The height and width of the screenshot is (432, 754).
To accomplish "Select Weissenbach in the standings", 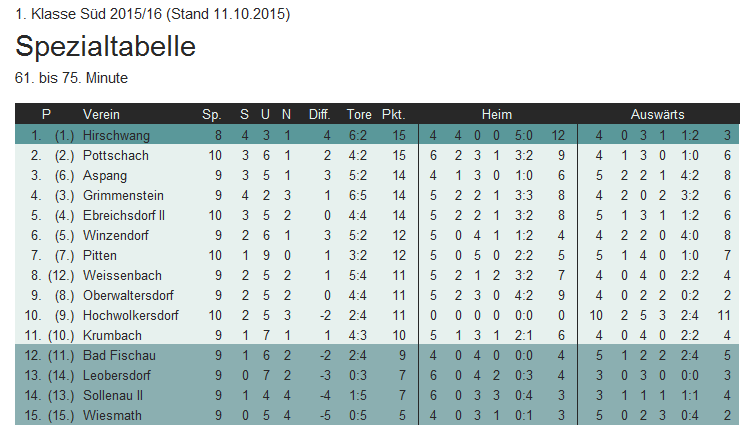I will coord(122,275).
